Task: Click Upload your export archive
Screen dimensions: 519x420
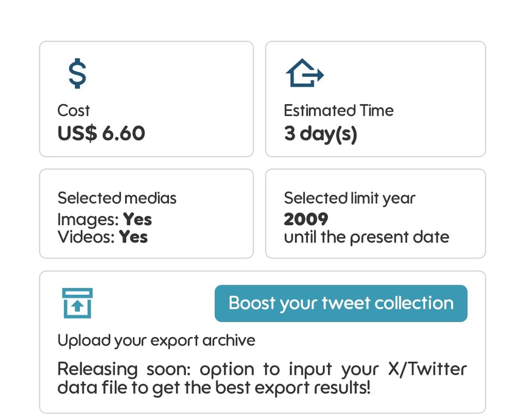Action: click(x=156, y=340)
